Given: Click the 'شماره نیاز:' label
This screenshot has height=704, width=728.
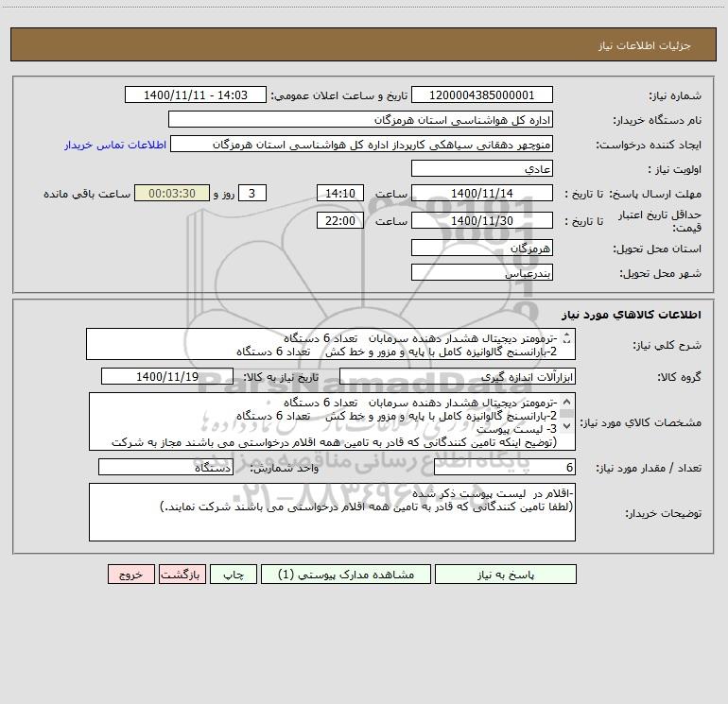Looking at the screenshot, I should 675,95.
